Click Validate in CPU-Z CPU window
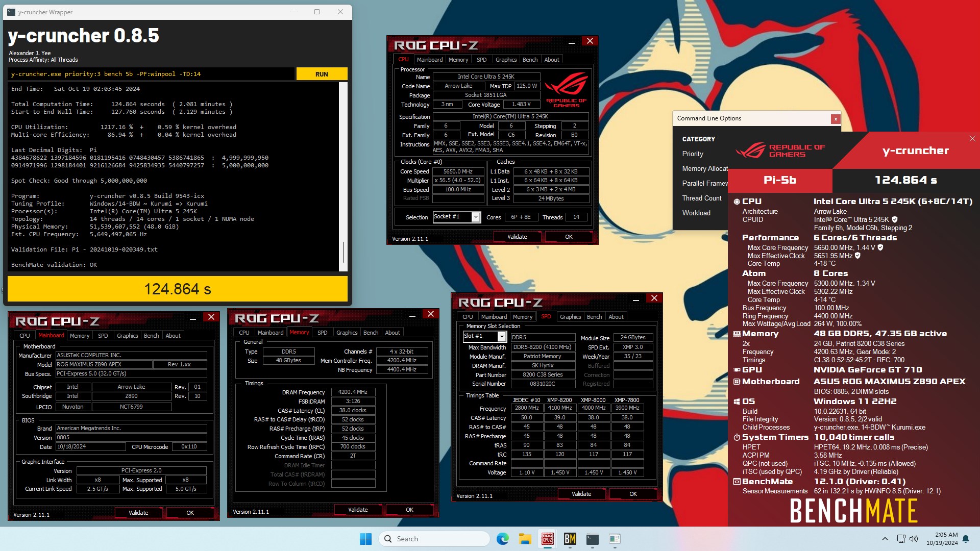 click(x=517, y=237)
